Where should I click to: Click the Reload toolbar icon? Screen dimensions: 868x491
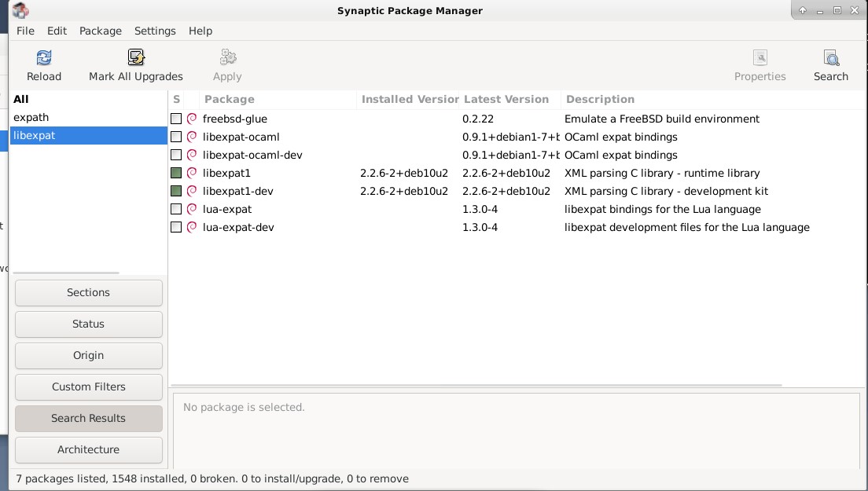coord(44,57)
